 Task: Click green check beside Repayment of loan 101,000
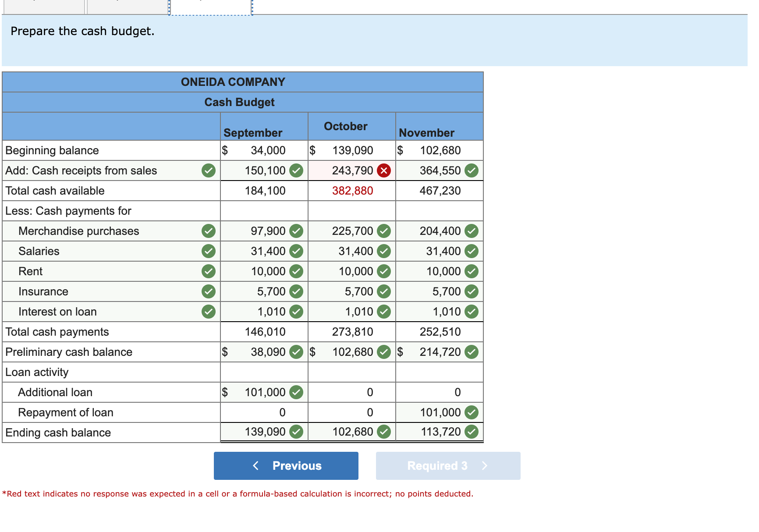click(x=472, y=412)
